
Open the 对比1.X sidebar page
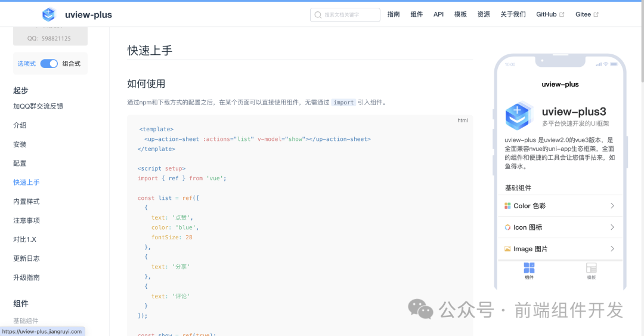click(24, 239)
